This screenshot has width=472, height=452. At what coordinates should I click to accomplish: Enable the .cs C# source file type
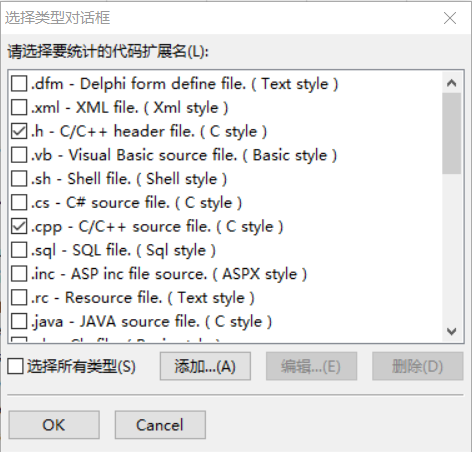click(19, 202)
